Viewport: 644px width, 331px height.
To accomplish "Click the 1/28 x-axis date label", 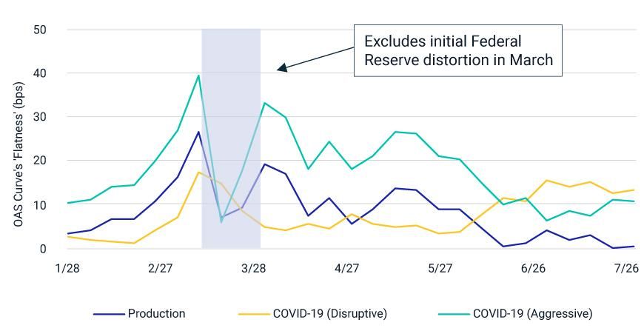I will (x=67, y=268).
